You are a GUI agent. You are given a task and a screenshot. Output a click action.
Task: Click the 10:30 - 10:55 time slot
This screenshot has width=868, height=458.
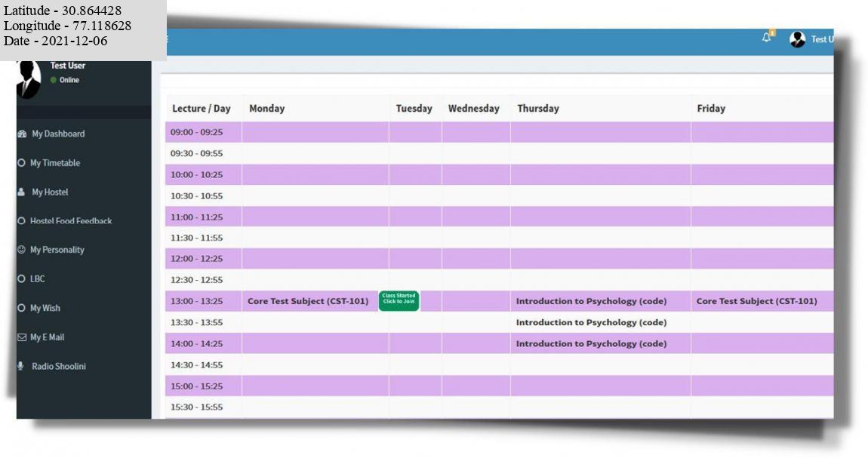[196, 196]
